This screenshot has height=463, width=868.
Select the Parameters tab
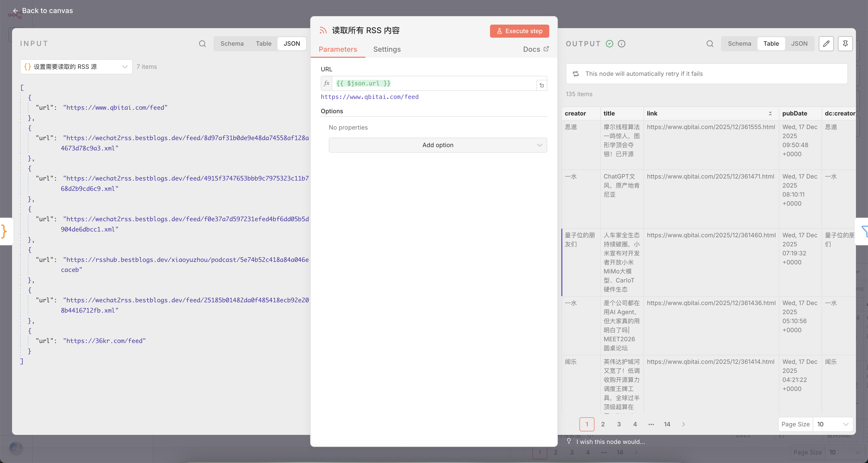338,49
